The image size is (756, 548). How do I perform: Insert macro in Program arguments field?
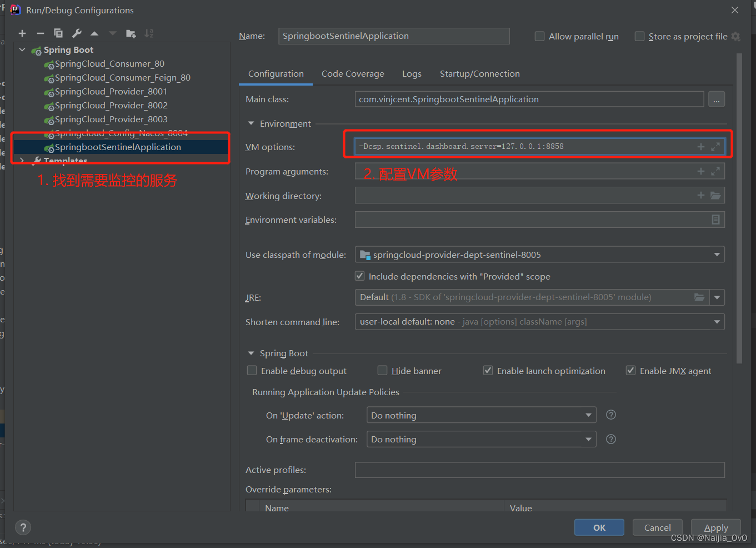click(x=701, y=171)
